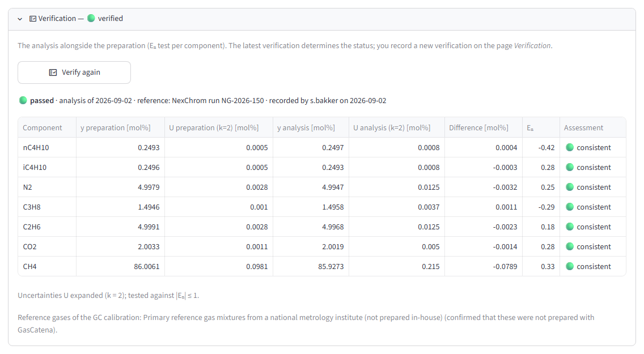Select the CO2 component cell

coord(47,246)
